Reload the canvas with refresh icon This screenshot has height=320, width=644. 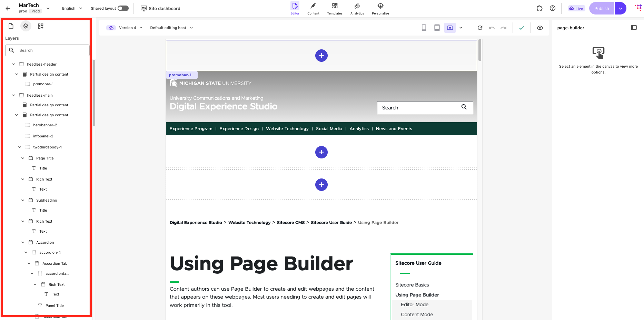(x=480, y=28)
